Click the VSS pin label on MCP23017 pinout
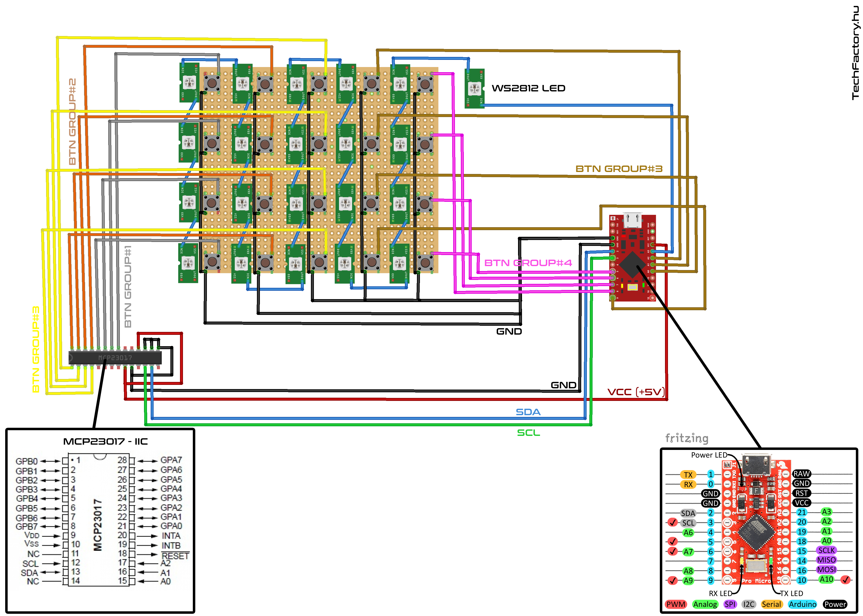This screenshot has width=863, height=616. (32, 544)
